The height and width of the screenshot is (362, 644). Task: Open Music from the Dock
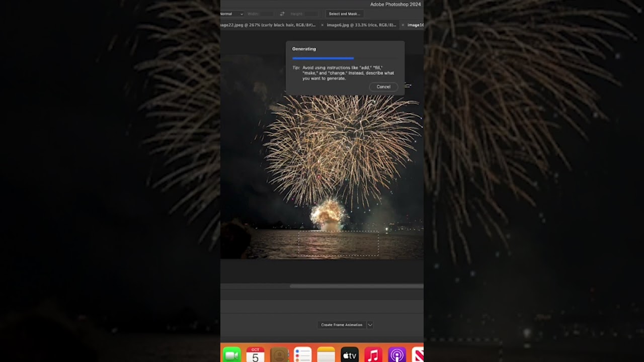pyautogui.click(x=373, y=355)
